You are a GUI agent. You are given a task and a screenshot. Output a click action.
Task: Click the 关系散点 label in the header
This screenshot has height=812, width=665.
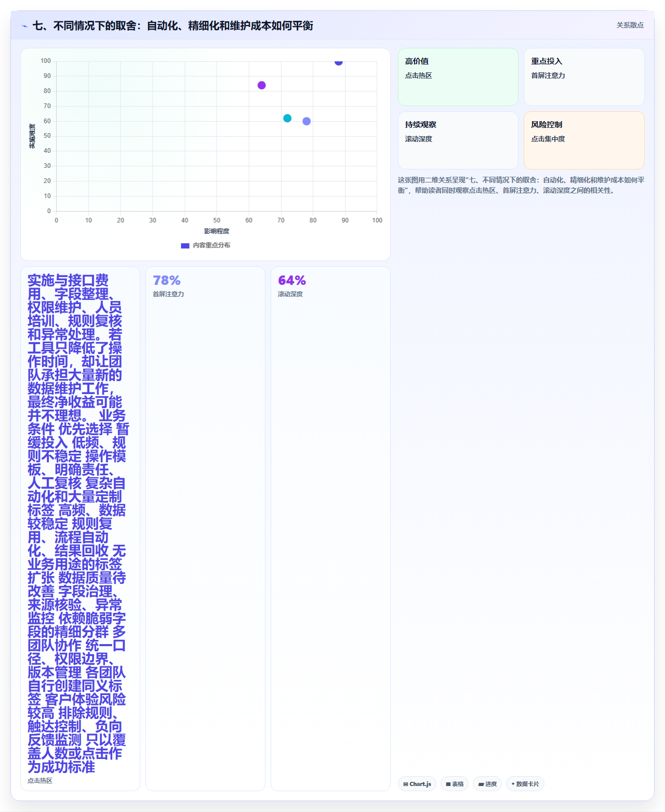(x=630, y=25)
